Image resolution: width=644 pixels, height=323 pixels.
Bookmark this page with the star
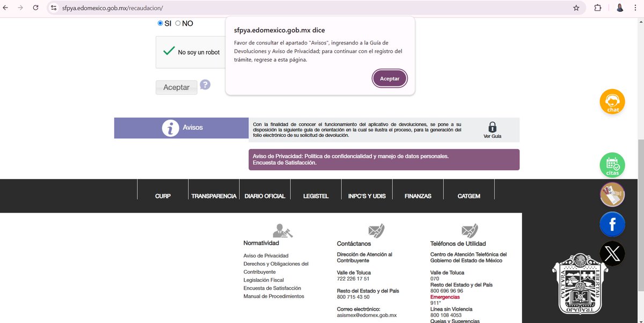pyautogui.click(x=576, y=8)
